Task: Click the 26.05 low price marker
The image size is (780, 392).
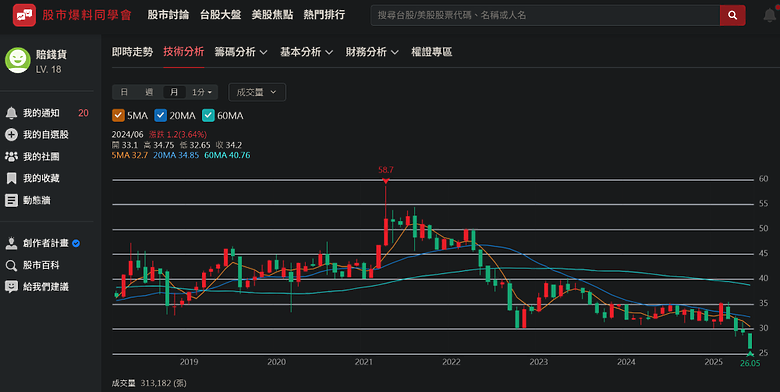Action: click(750, 363)
